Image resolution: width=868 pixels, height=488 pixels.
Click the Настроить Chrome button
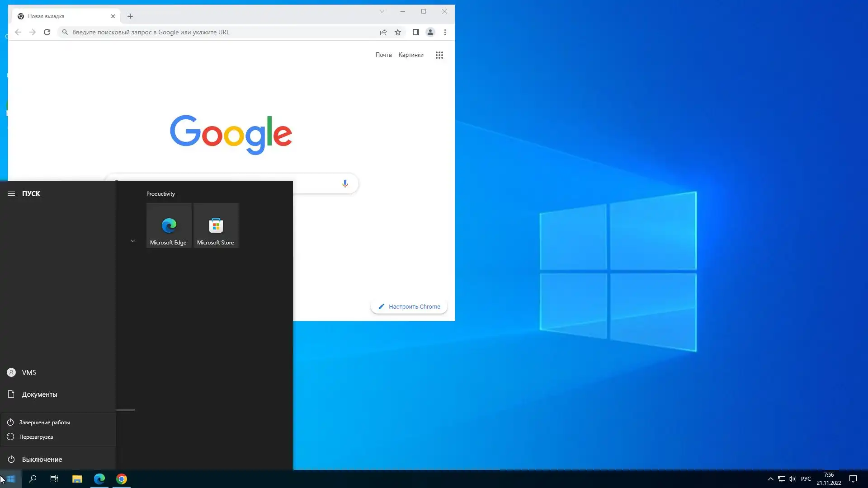(409, 307)
